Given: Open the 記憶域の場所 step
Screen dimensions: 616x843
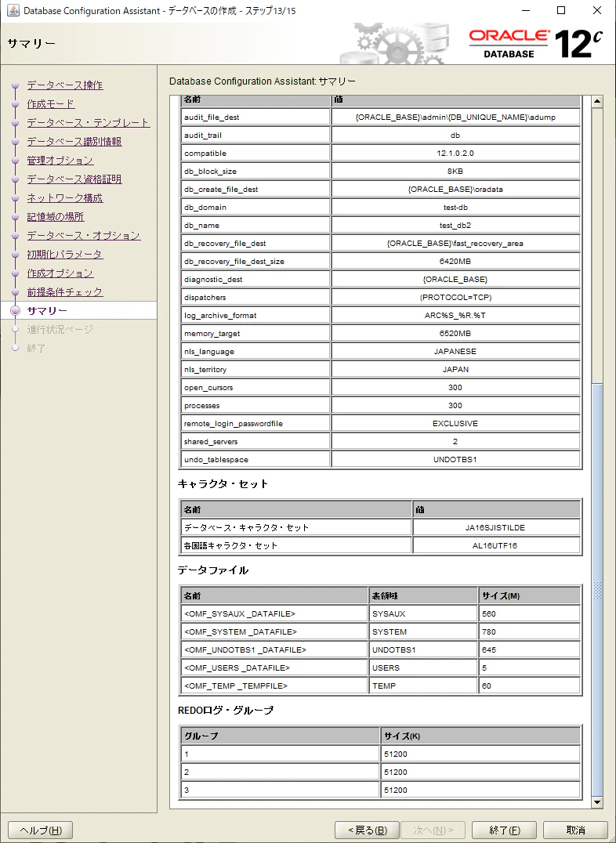Looking at the screenshot, I should pyautogui.click(x=56, y=217).
